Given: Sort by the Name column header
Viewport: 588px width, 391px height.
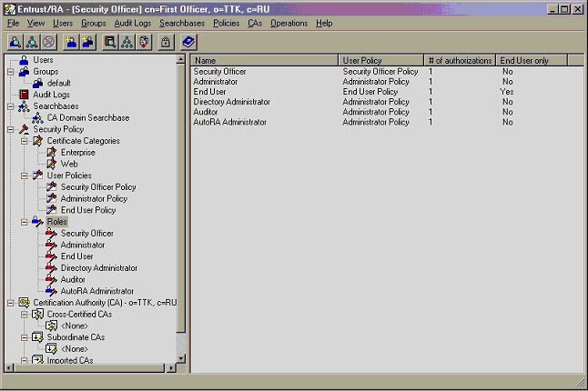Looking at the screenshot, I should pos(265,60).
